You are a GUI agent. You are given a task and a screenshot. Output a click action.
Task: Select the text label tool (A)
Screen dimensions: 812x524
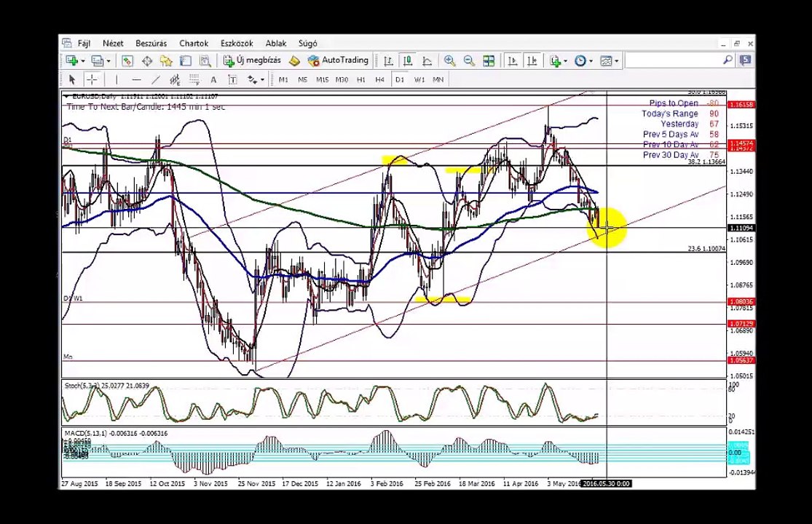(x=213, y=79)
